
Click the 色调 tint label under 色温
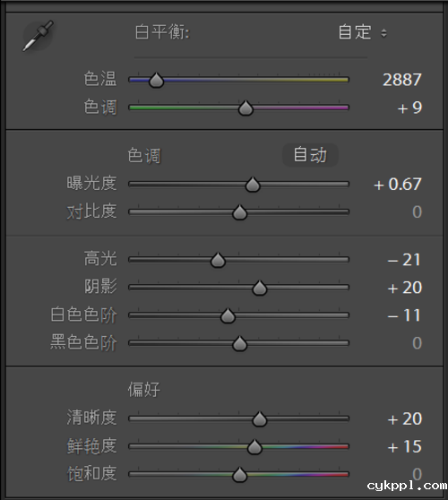pyautogui.click(x=100, y=107)
